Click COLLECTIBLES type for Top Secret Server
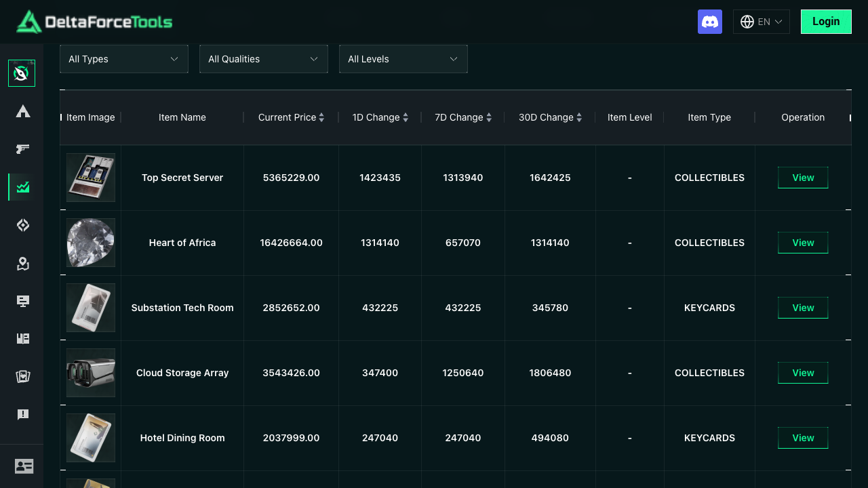 [x=709, y=178]
